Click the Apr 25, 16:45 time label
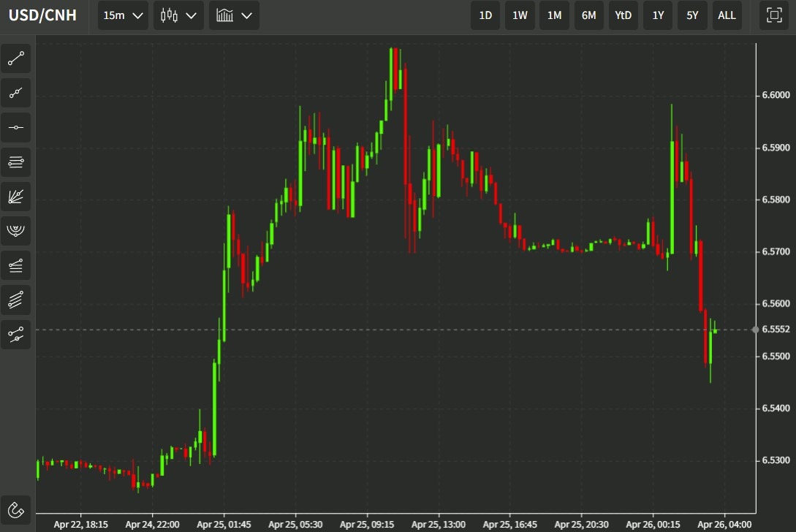The height and width of the screenshot is (532, 796). pyautogui.click(x=510, y=525)
